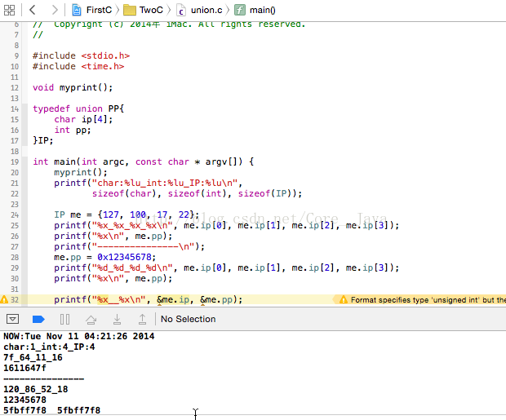The width and height of the screenshot is (506, 420).
Task: Open the related items grid menu
Action: [x=9, y=10]
